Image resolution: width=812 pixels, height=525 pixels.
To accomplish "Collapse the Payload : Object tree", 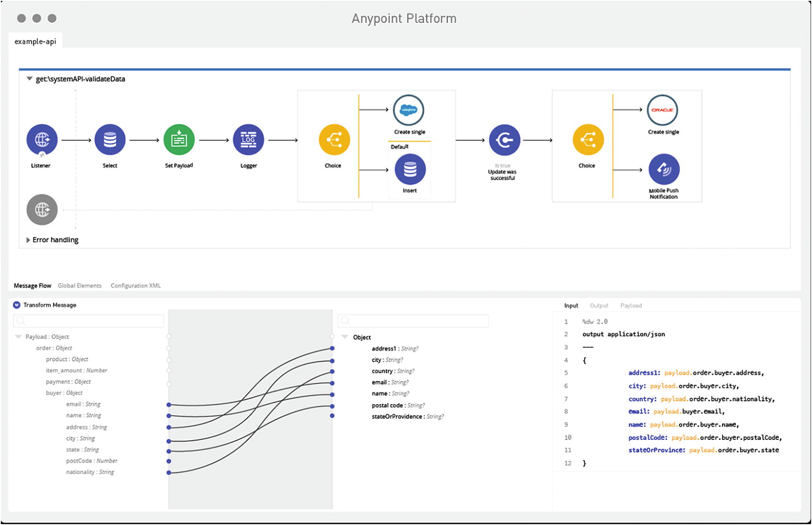I will tap(18, 337).
